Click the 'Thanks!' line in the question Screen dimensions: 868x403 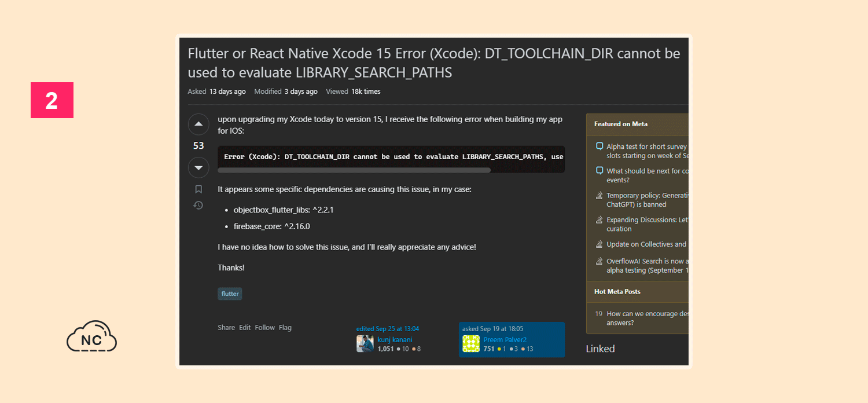click(x=231, y=268)
